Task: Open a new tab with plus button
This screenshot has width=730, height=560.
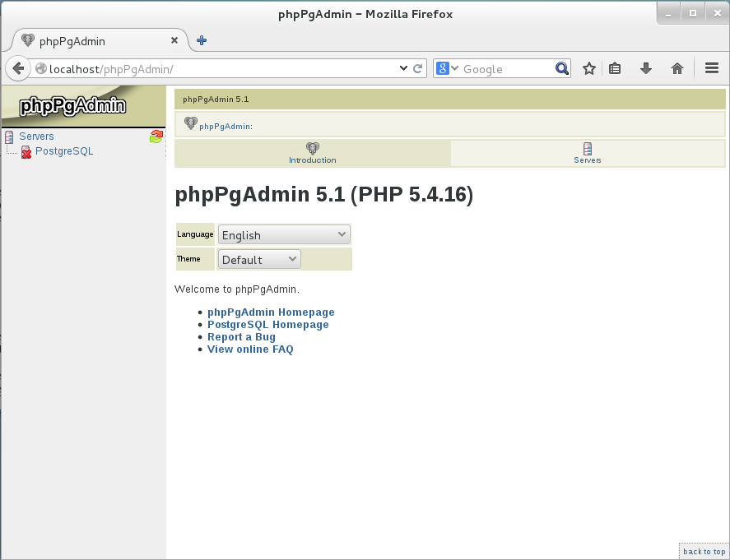Action: pos(202,40)
